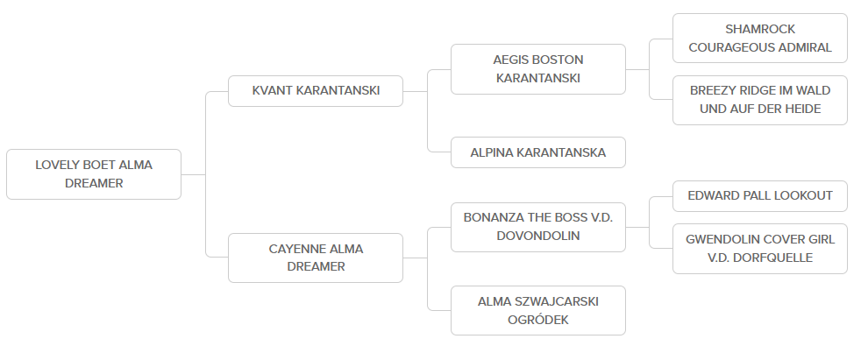
Task: Open the CAYENNE ALMA DREAMER dam node
Action: click(x=316, y=258)
